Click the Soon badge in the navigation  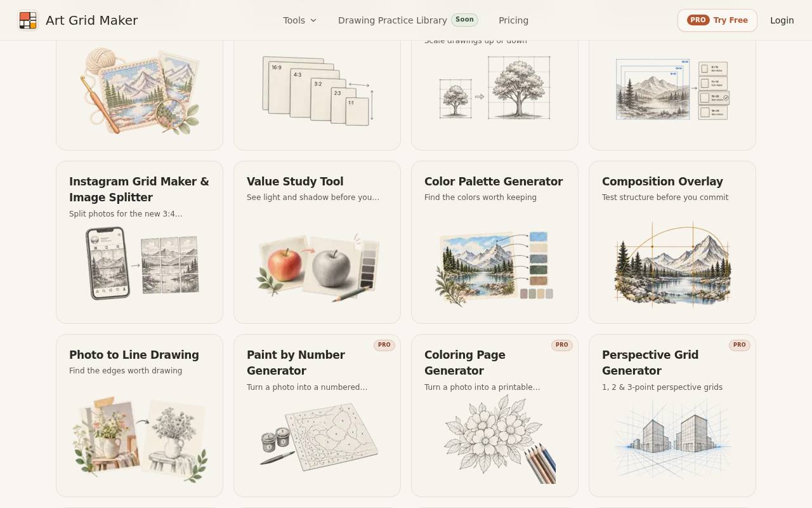tap(464, 20)
